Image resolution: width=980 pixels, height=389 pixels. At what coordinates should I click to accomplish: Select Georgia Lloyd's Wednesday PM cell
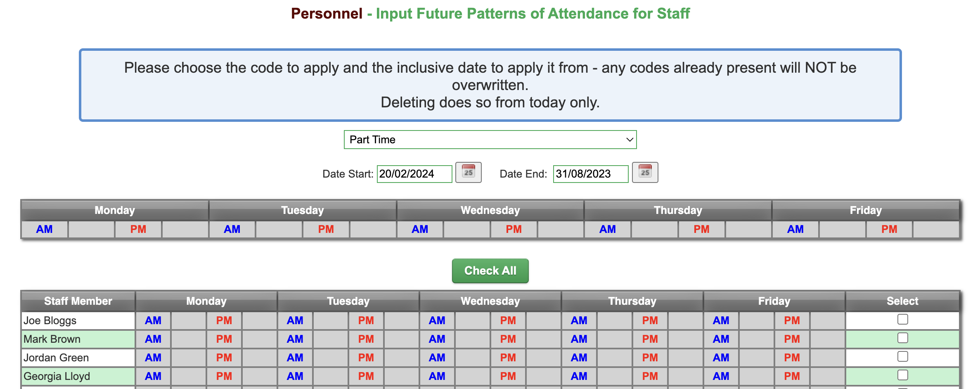click(508, 375)
